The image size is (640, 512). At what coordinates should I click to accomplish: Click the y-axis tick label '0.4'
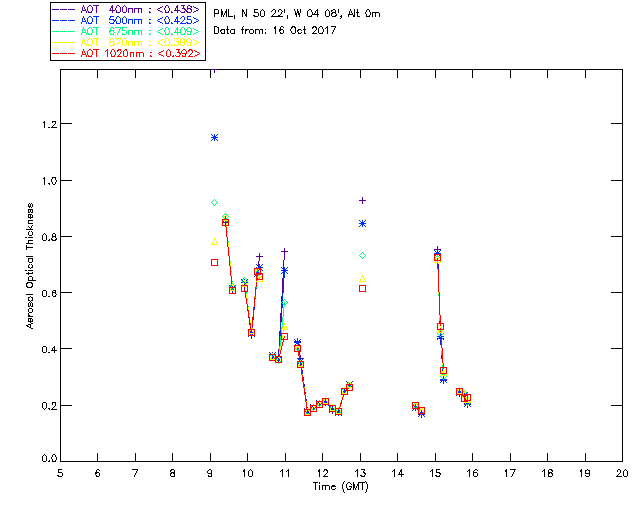[x=49, y=349]
